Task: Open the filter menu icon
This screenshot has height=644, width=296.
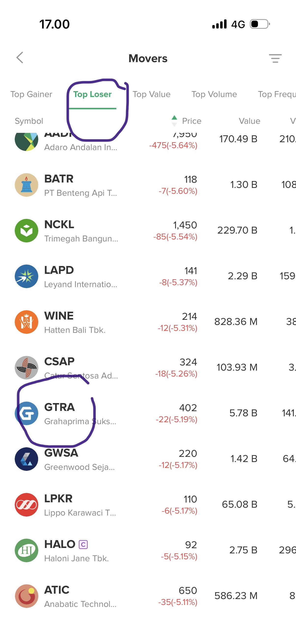Action: pos(275,58)
